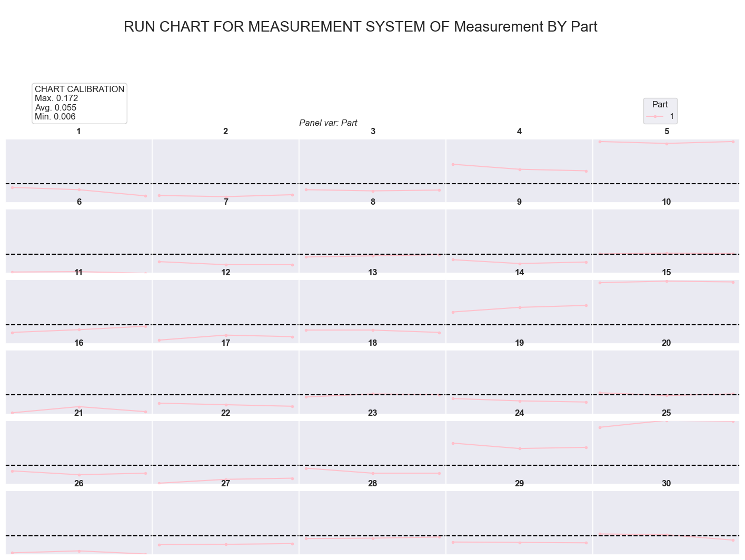
Task: Click the 'Avg. 0.055' value
Action: click(56, 107)
